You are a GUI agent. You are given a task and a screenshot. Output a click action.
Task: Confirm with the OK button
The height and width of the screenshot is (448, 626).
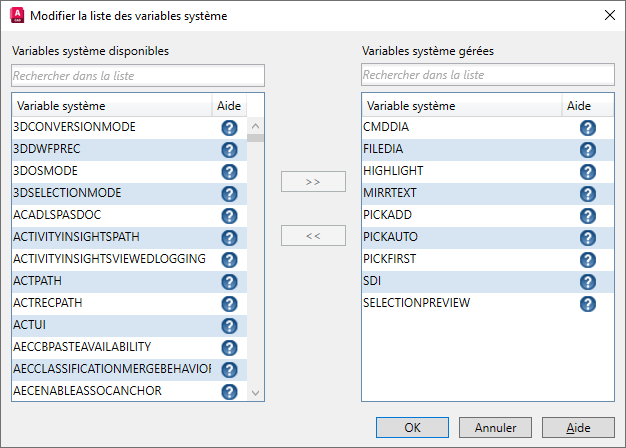pyautogui.click(x=413, y=427)
